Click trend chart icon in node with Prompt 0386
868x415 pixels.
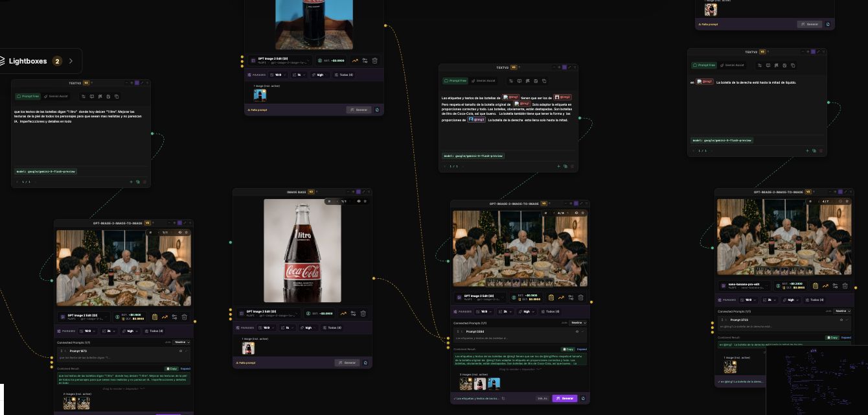(x=561, y=298)
